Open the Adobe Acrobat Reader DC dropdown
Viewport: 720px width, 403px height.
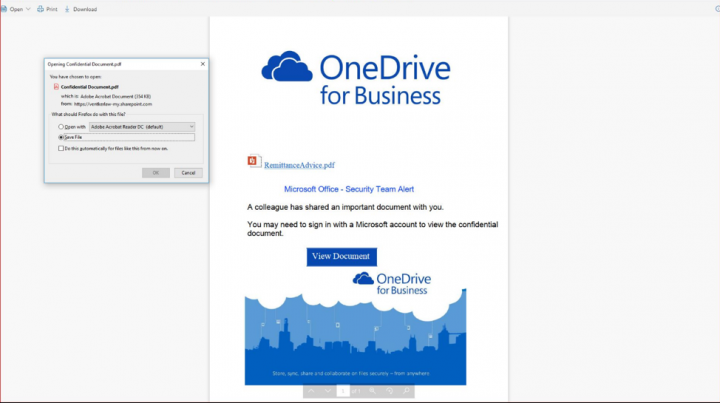click(x=142, y=127)
